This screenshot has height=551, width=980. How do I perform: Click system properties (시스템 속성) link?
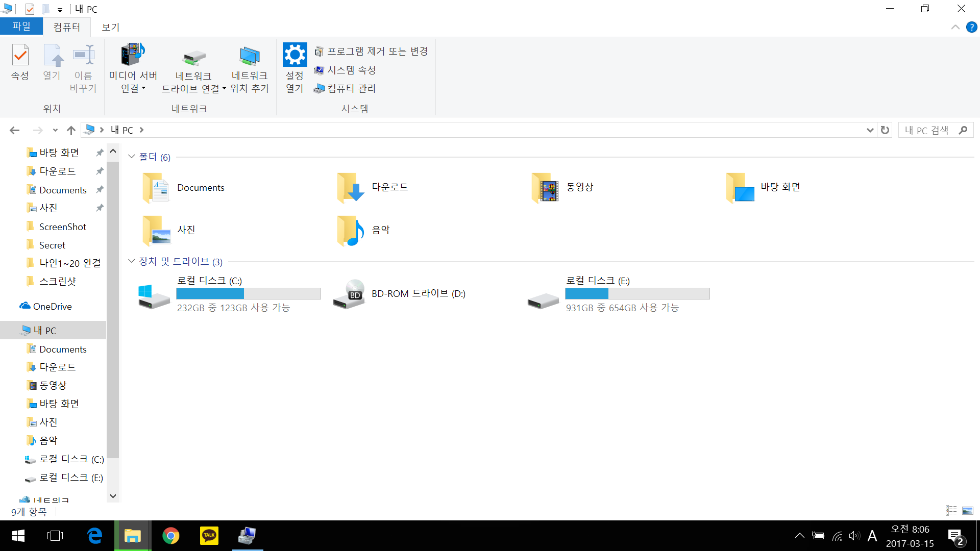[351, 70]
